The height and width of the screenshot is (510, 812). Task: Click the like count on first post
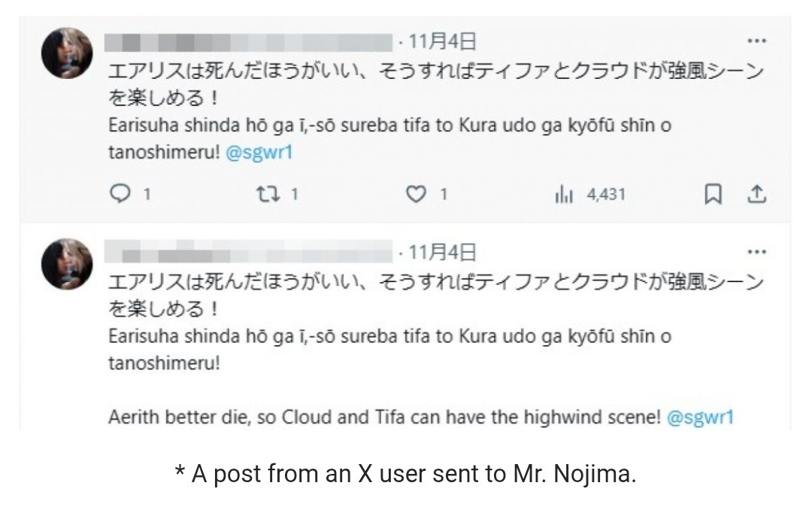click(444, 194)
